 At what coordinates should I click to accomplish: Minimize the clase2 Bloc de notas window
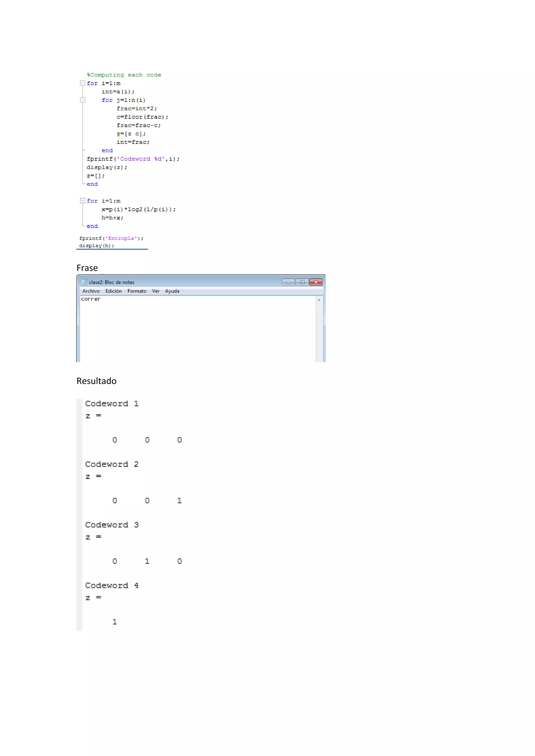pos(288,282)
